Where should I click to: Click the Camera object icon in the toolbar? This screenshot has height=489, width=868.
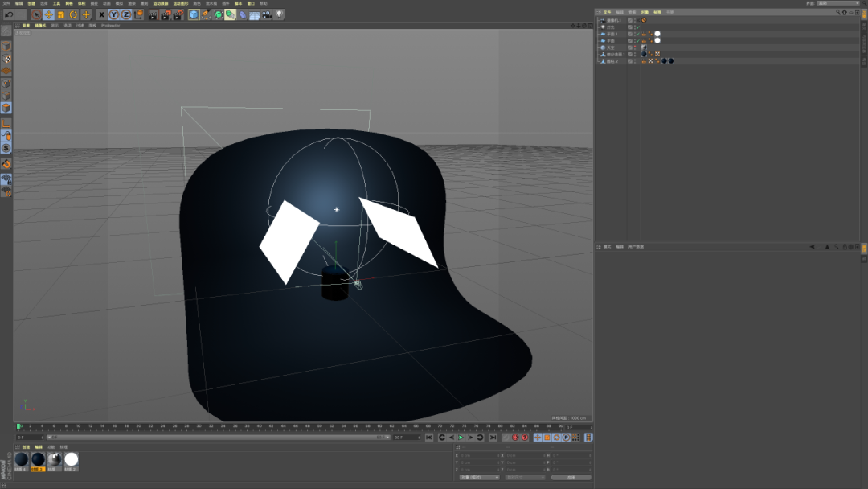coord(267,15)
